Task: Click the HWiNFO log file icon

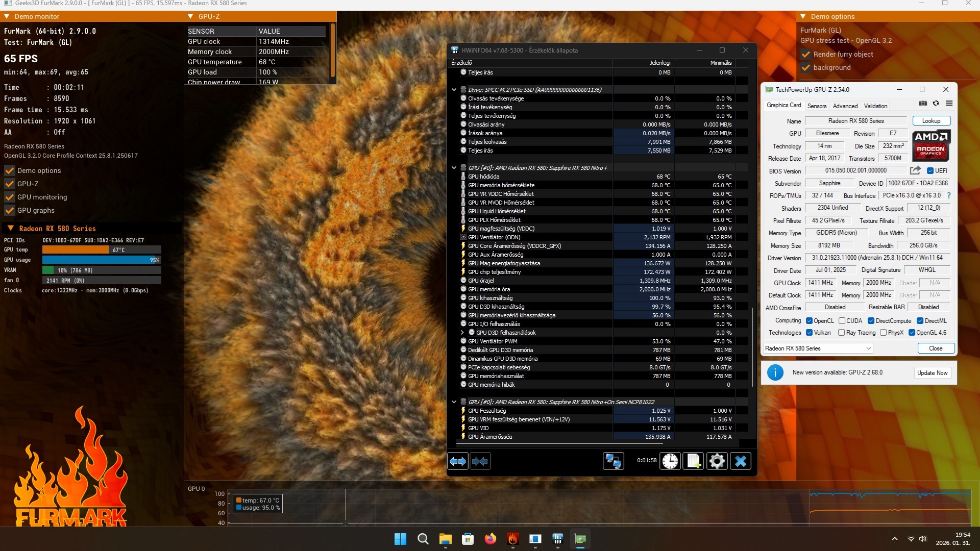Action: (x=694, y=461)
